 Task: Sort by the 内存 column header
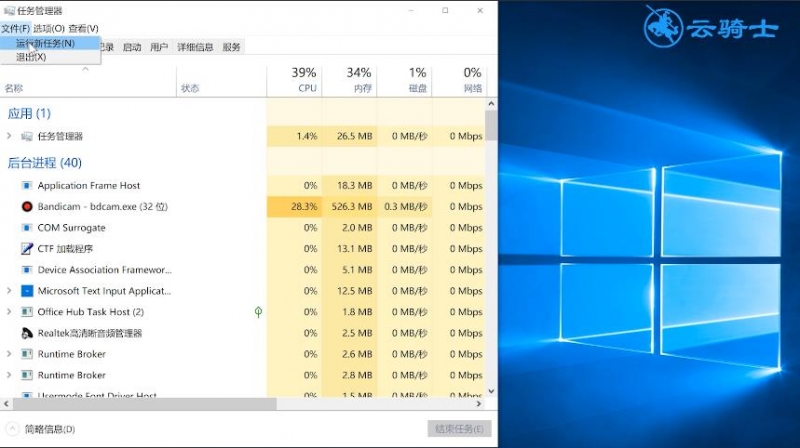pyautogui.click(x=349, y=81)
